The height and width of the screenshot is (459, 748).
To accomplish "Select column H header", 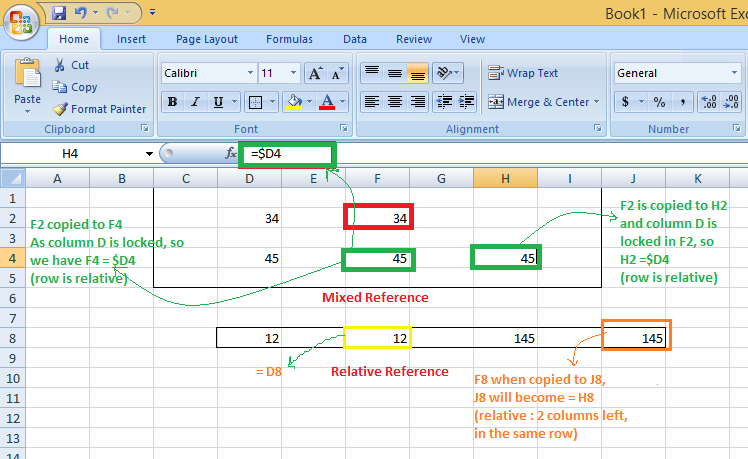I will 505,178.
